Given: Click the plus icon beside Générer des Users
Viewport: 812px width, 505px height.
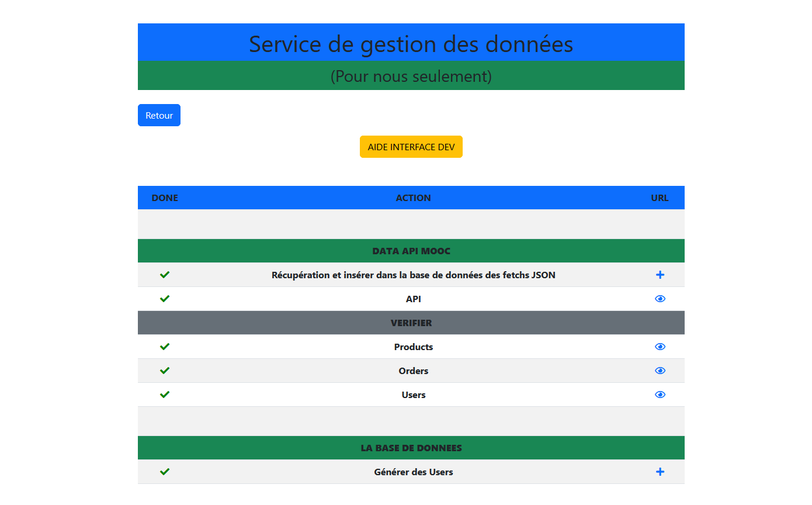Looking at the screenshot, I should coord(660,472).
